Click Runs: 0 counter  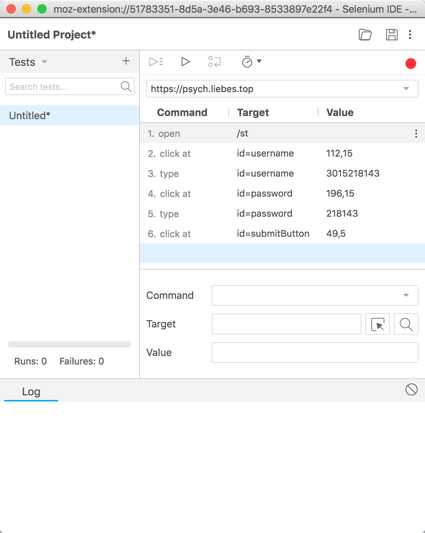click(x=31, y=361)
